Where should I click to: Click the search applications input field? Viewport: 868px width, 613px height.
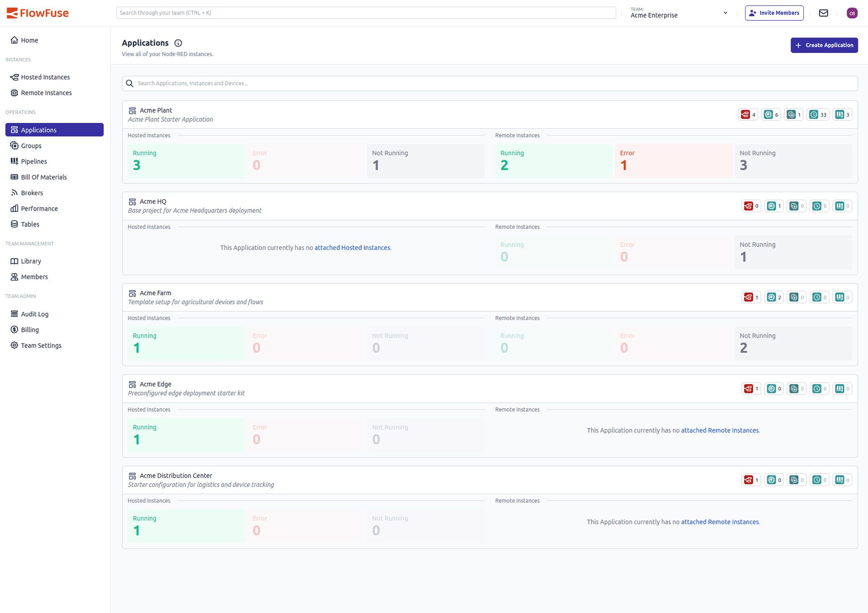[x=316, y=83]
